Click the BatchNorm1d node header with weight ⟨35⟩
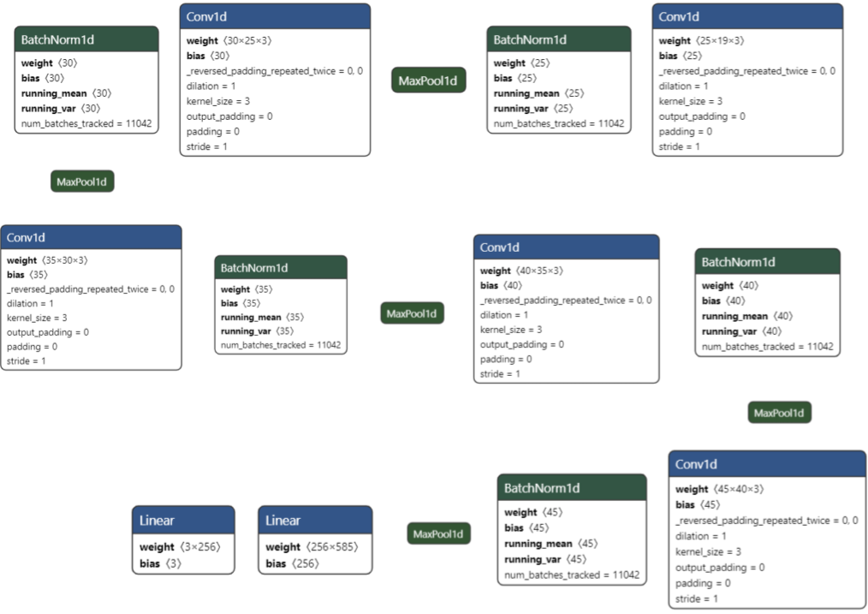This screenshot has width=868, height=614. click(281, 267)
